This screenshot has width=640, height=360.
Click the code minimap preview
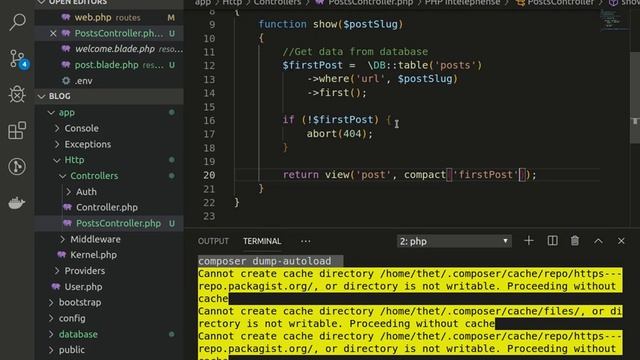(x=614, y=19)
